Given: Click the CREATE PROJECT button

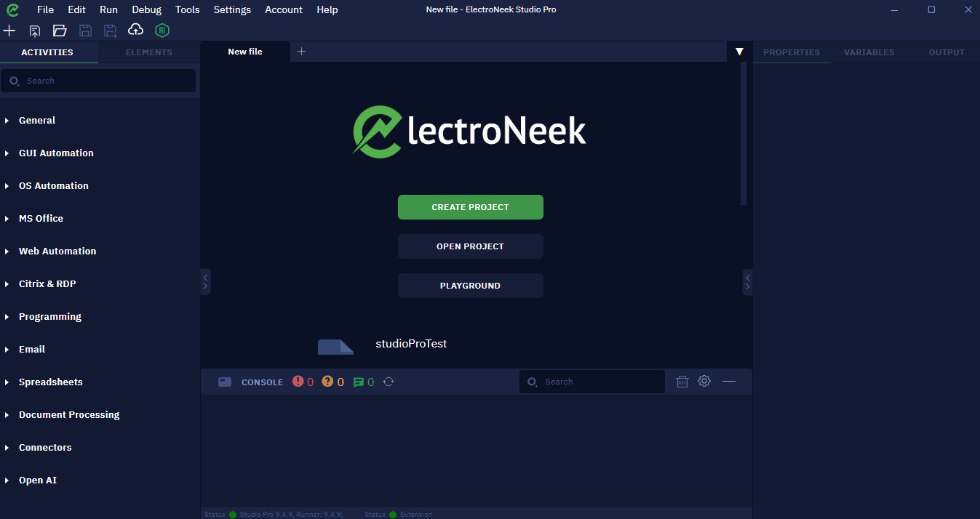Looking at the screenshot, I should 471,207.
